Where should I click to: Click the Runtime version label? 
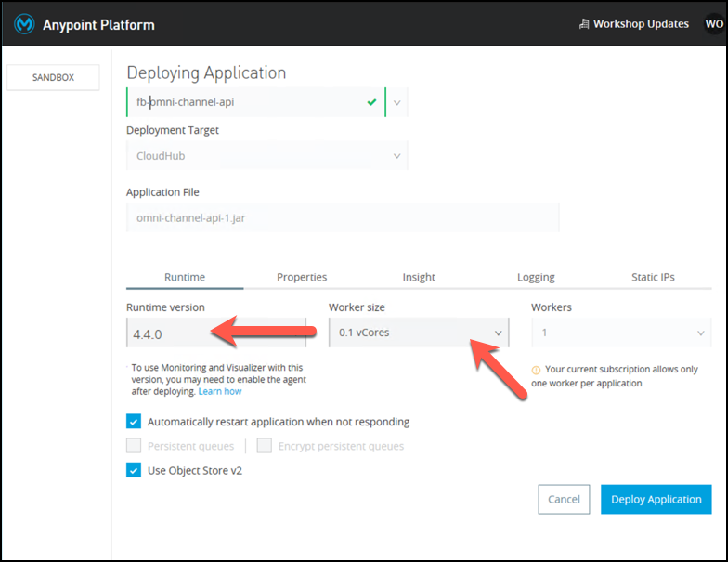pyautogui.click(x=165, y=307)
